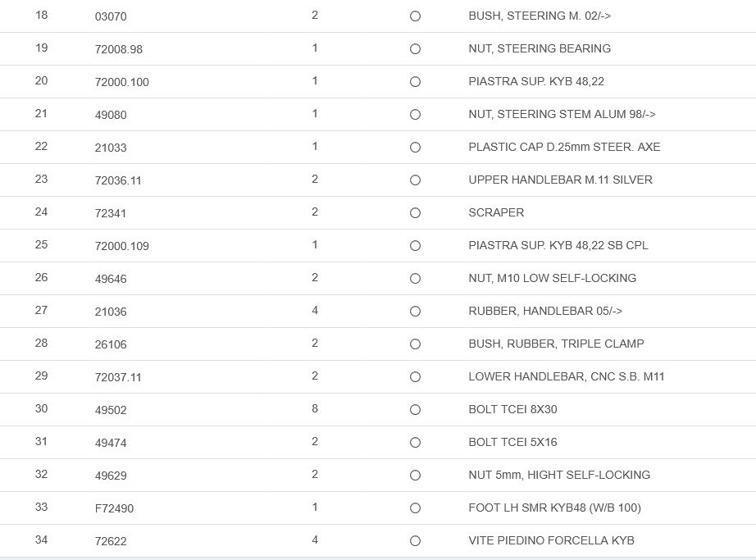Image resolution: width=756 pixels, height=560 pixels.
Task: Select the radio button for BUSH, STEERING M. 02/->
Action: (415, 16)
